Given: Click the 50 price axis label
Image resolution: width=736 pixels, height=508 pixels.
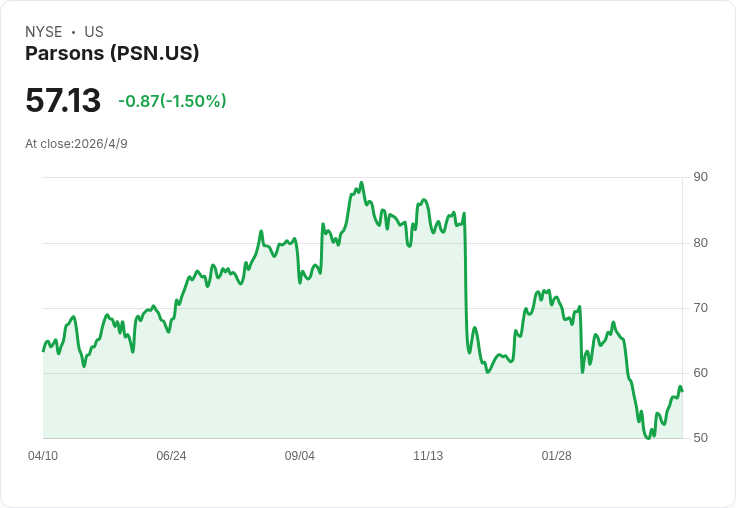Looking at the screenshot, I should [701, 438].
